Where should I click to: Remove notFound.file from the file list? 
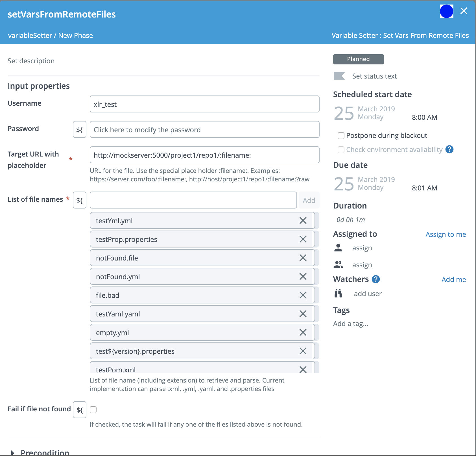[x=303, y=258]
